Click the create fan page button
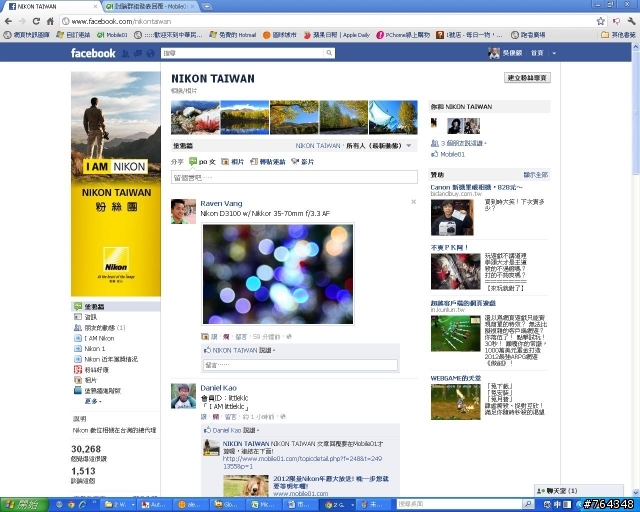The width and height of the screenshot is (640, 512). pyautogui.click(x=527, y=78)
